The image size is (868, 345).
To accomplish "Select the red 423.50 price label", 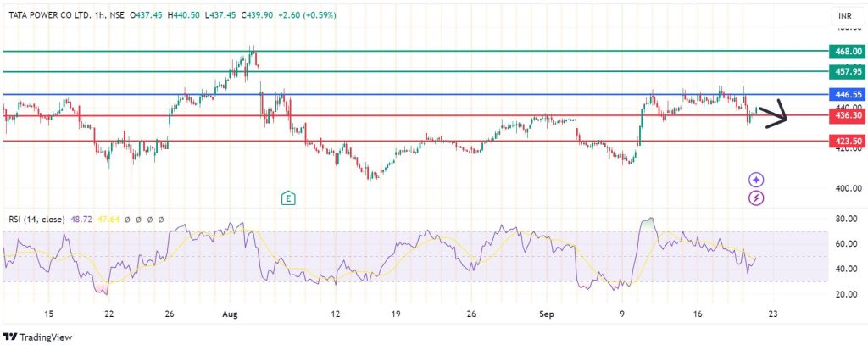I will pos(847,142).
